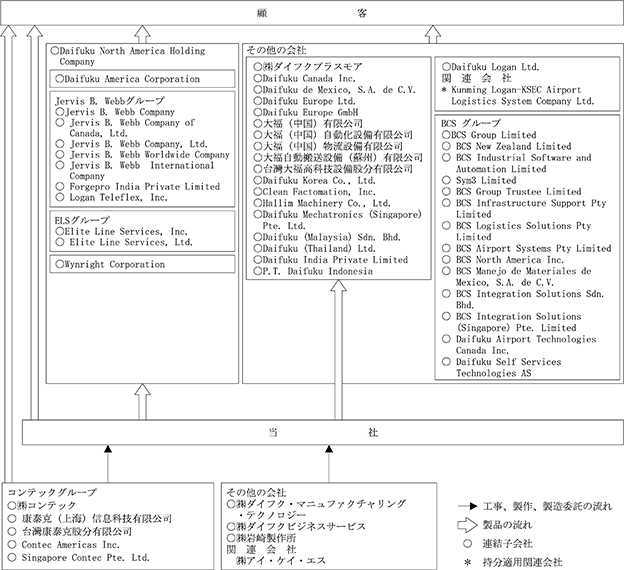624x570 pixels.
Task: Click ELSグループ heading
Action: pos(82,220)
